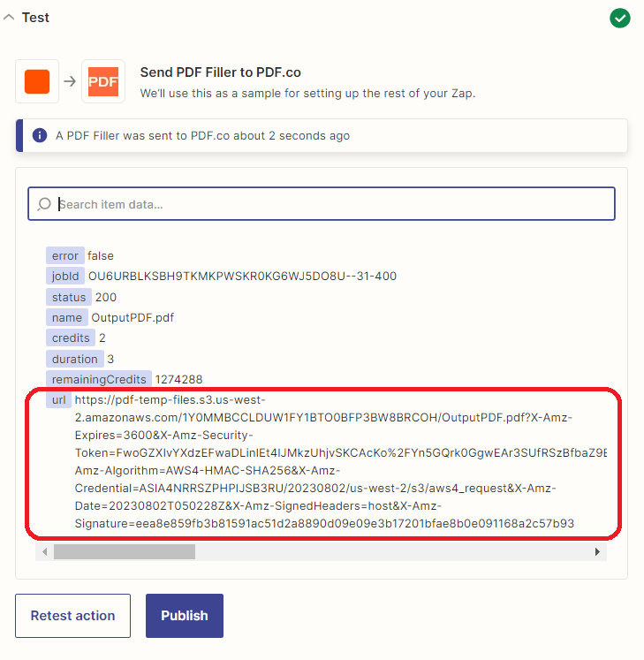The width and height of the screenshot is (644, 660).
Task: Click the search magnifier icon
Action: (44, 204)
